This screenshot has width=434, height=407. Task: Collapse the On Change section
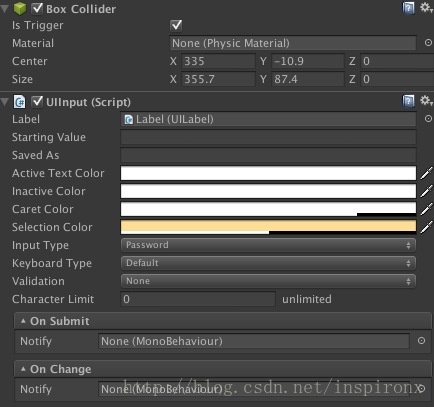click(23, 369)
